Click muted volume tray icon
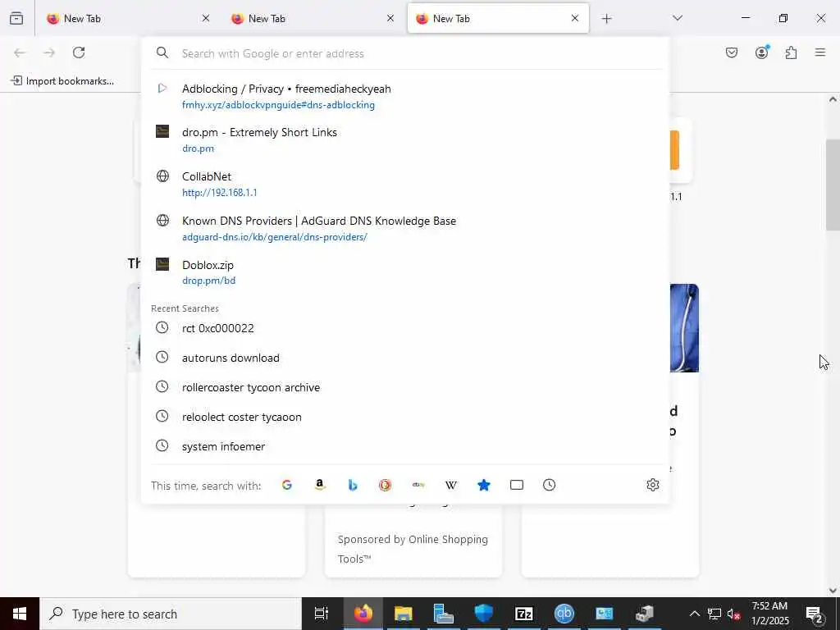 (x=734, y=614)
